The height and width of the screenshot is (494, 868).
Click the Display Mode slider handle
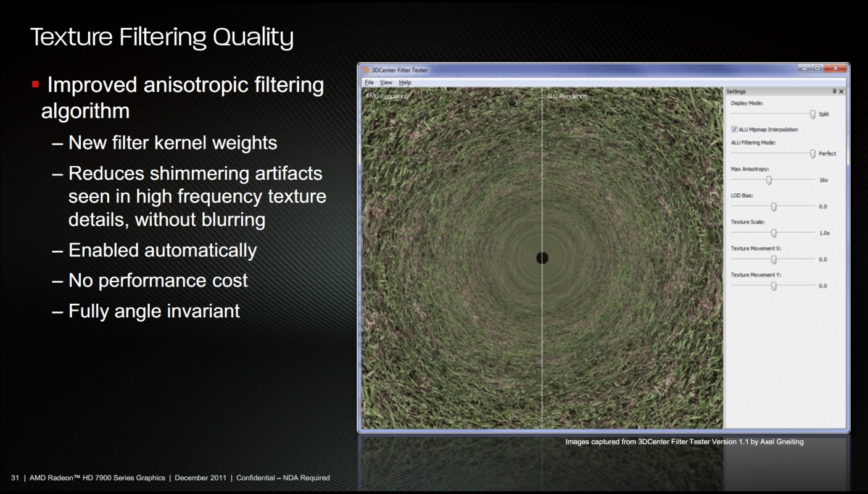tap(812, 114)
